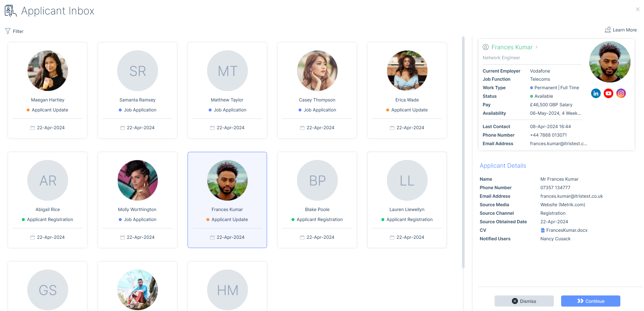Open the Instagram social icon
This screenshot has height=311, width=644.
(621, 93)
